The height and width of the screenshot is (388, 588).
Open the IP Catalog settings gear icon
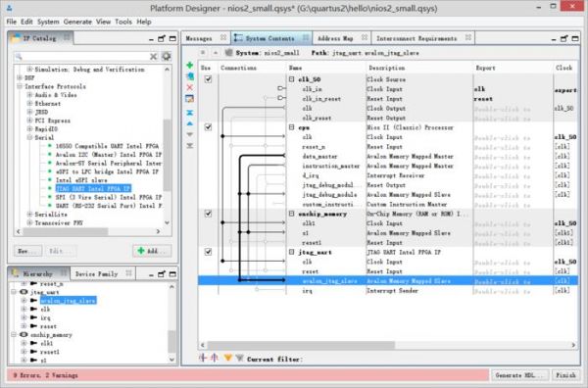click(x=167, y=57)
